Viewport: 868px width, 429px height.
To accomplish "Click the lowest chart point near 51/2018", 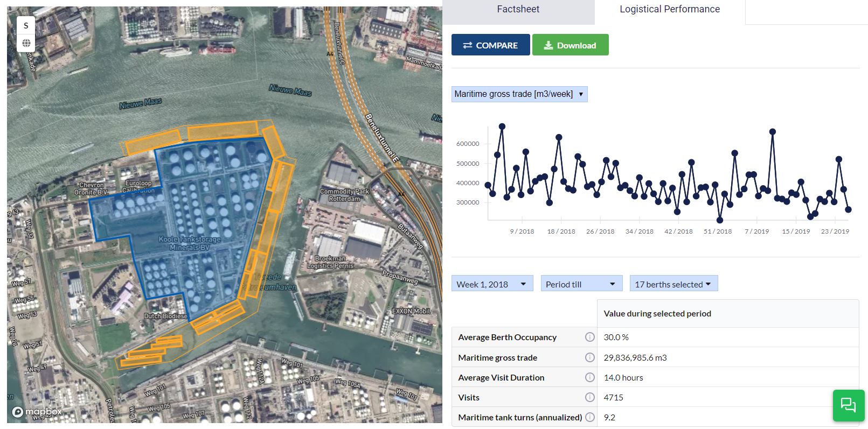I will (720, 220).
